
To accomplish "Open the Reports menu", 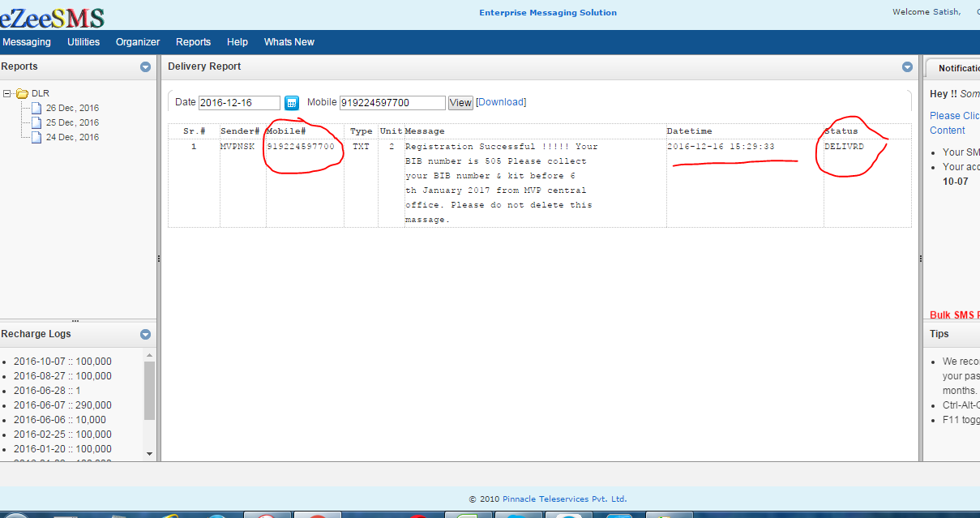I will pos(193,42).
